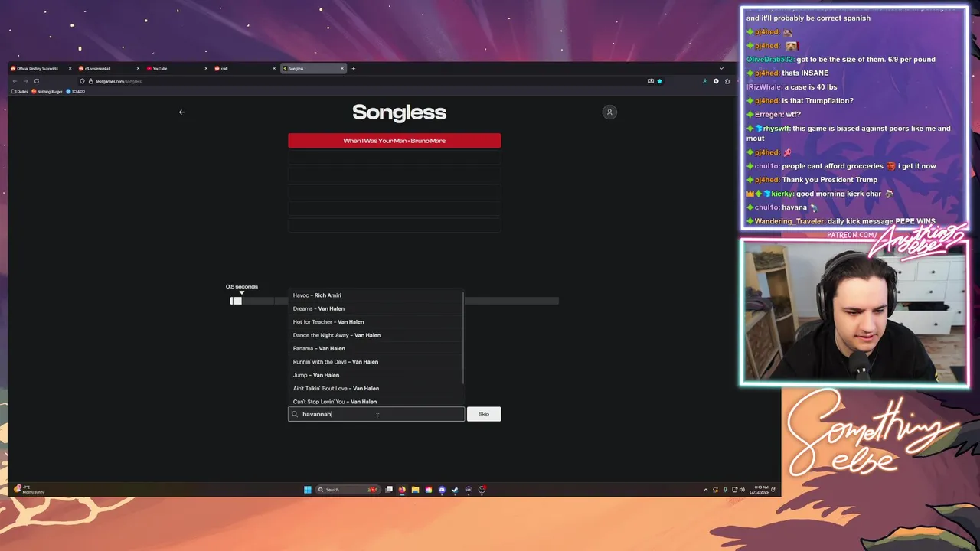
Task: Bookmark this page with star icon
Action: pyautogui.click(x=659, y=81)
